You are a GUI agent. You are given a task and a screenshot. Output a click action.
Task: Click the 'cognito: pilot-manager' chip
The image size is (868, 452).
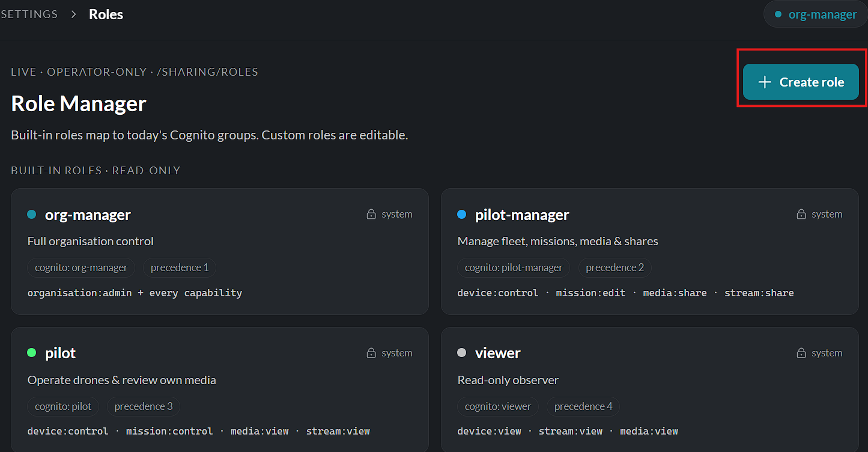[x=514, y=267]
